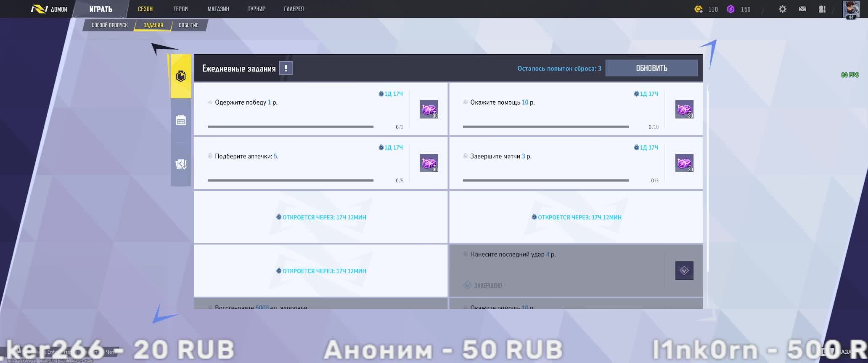Select calendar weekly tasks sidebar icon
The width and height of the screenshot is (868, 363).
pos(181,121)
